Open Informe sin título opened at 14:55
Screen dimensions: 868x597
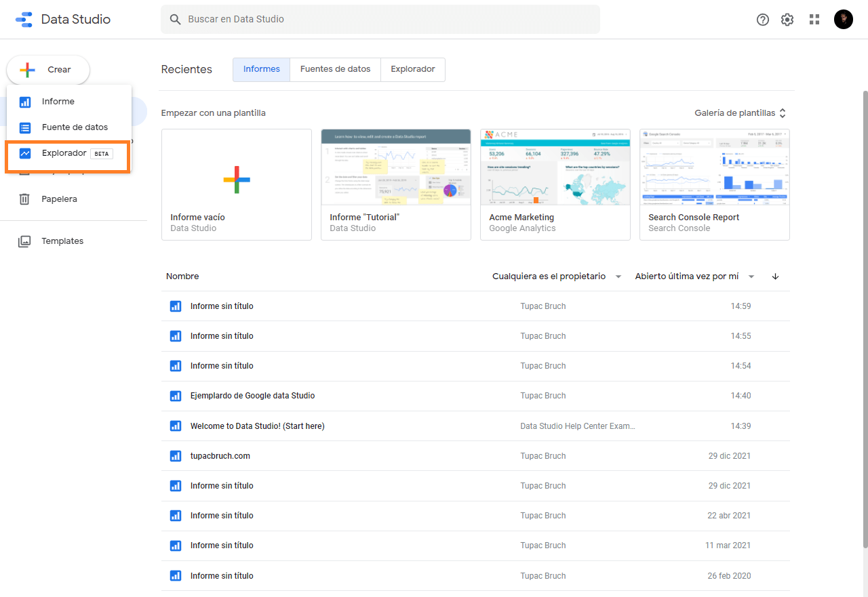(x=222, y=336)
